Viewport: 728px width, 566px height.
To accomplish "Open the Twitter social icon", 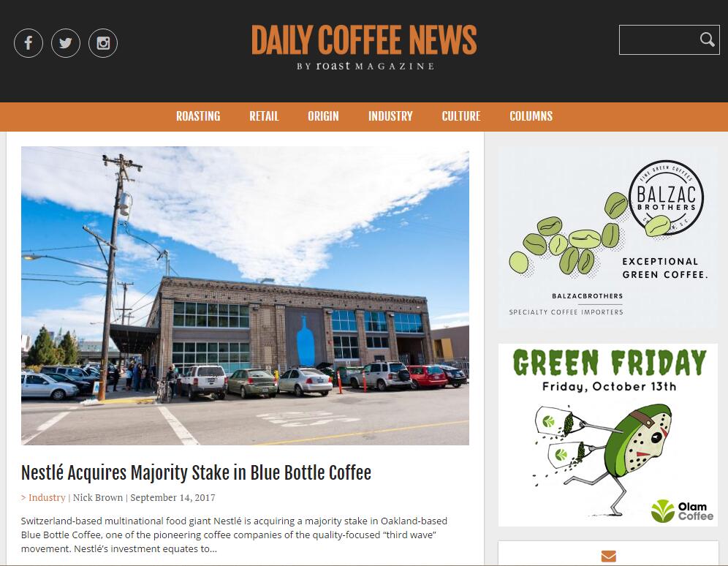I will pyautogui.click(x=66, y=43).
